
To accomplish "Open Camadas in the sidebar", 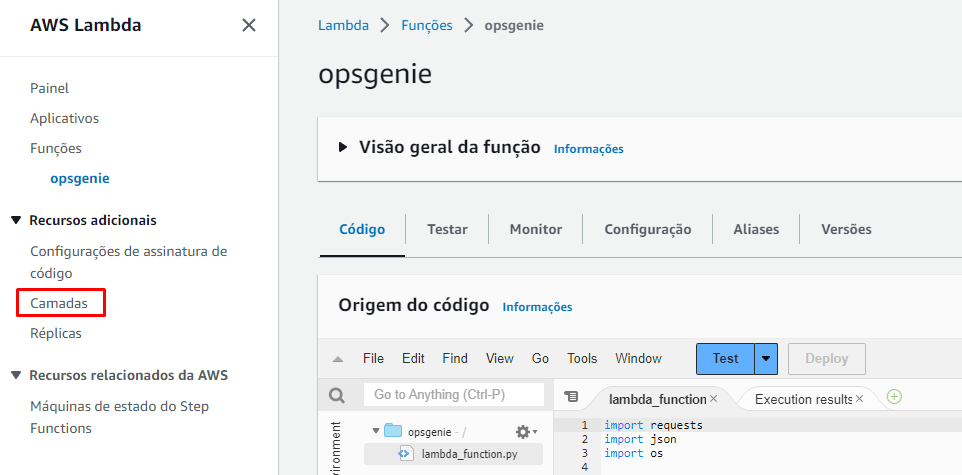I will [59, 302].
